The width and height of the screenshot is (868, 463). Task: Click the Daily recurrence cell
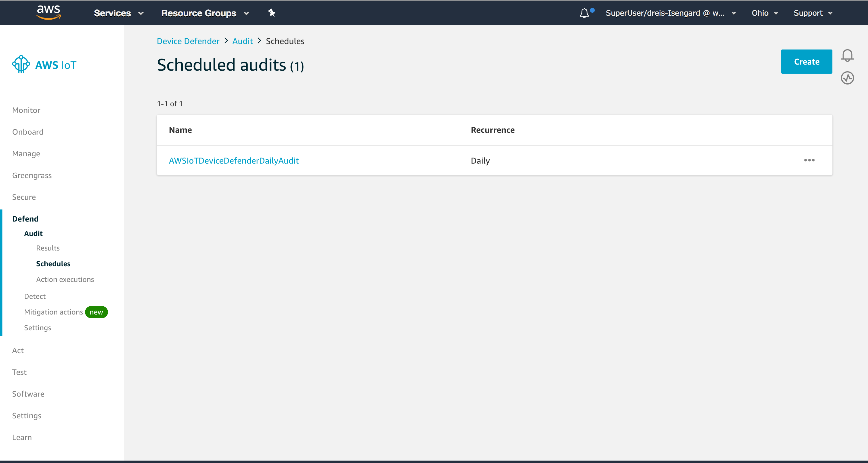480,161
